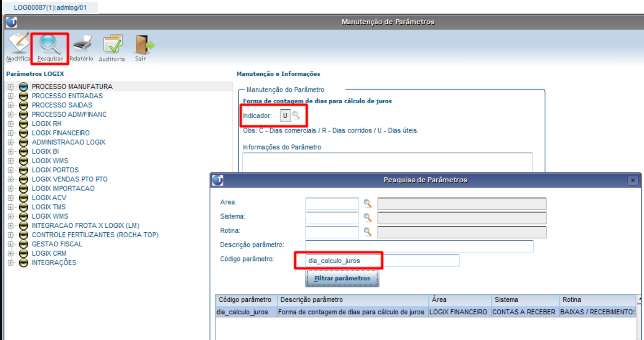Click the Indicador field containing U
This screenshot has height=340, width=644.
pyautogui.click(x=285, y=115)
